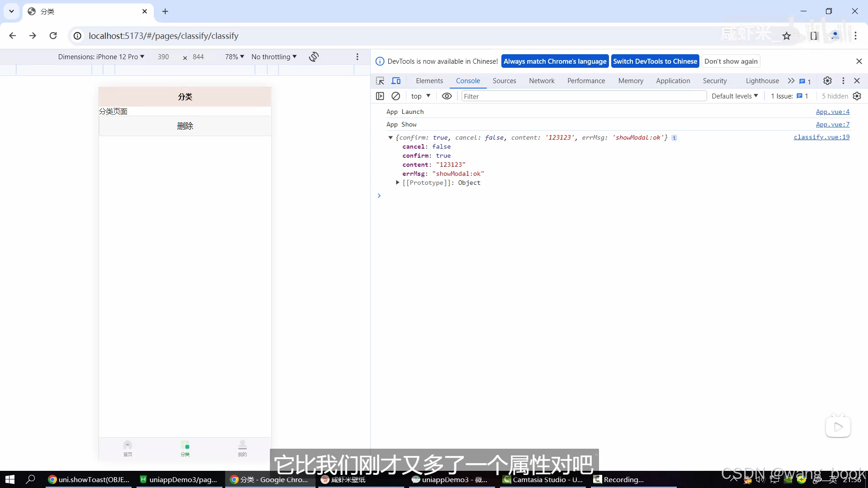868x488 pixels.
Task: Tap the 分类 tab bar icon
Action: [x=185, y=448]
